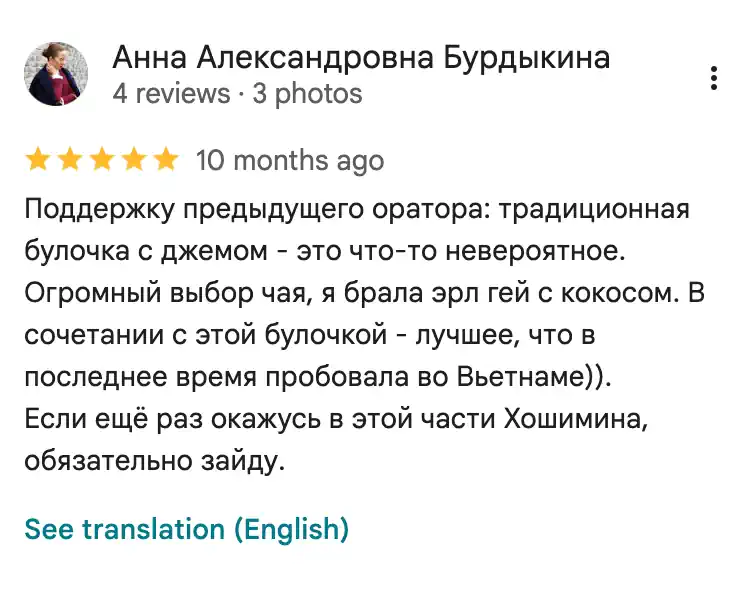Click the first rating star

pyautogui.click(x=38, y=160)
